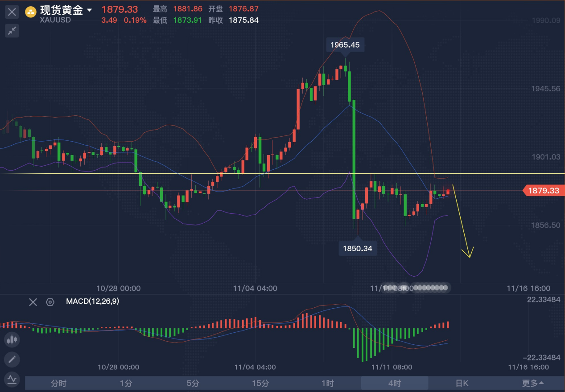Switch to the 日K timeframe tab
The width and height of the screenshot is (565, 392).
click(462, 383)
